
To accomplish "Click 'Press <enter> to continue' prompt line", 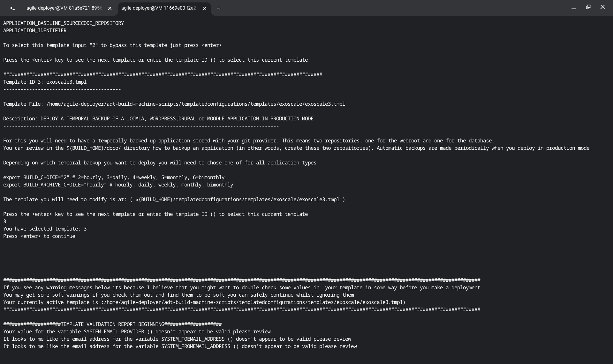I will (39, 236).
